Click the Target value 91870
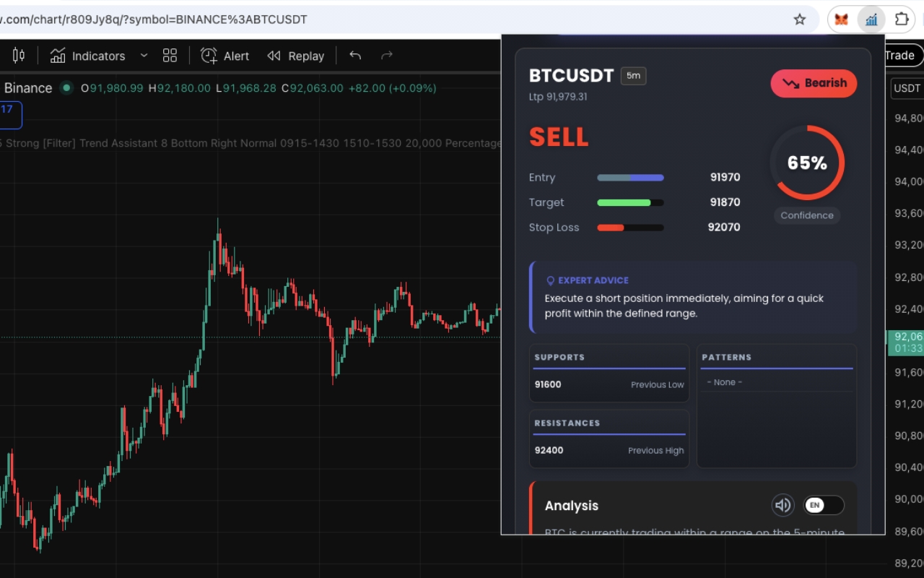 [725, 202]
